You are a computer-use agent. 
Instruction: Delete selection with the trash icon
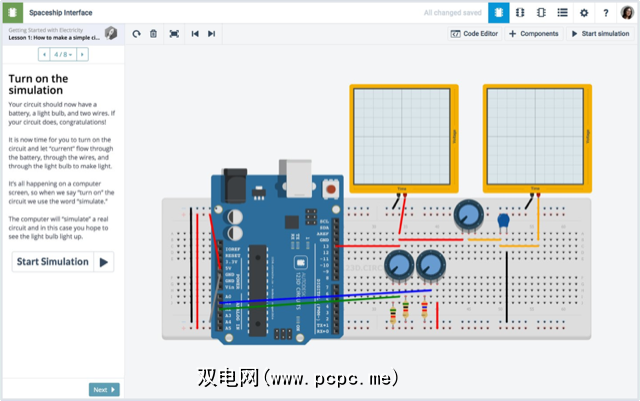coord(153,33)
